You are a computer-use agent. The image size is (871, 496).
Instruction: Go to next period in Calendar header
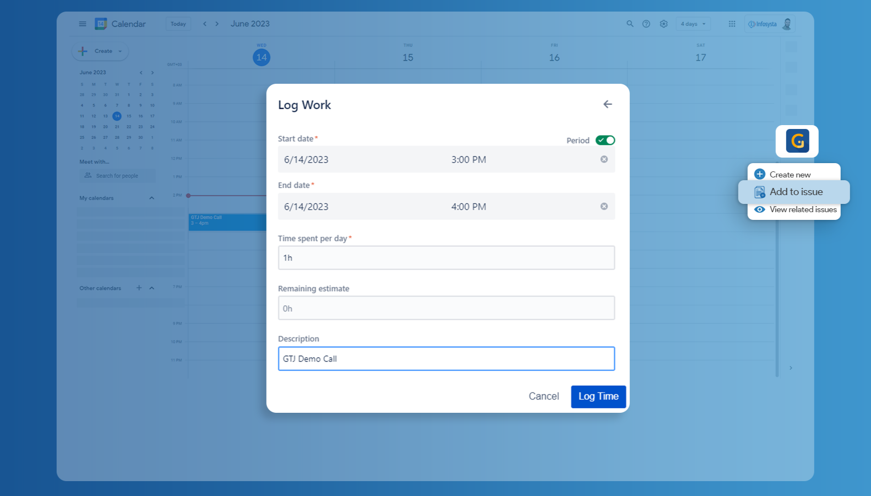coord(217,24)
